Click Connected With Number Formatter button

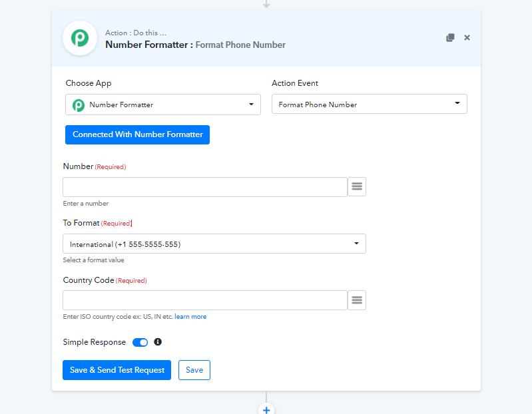tap(137, 134)
